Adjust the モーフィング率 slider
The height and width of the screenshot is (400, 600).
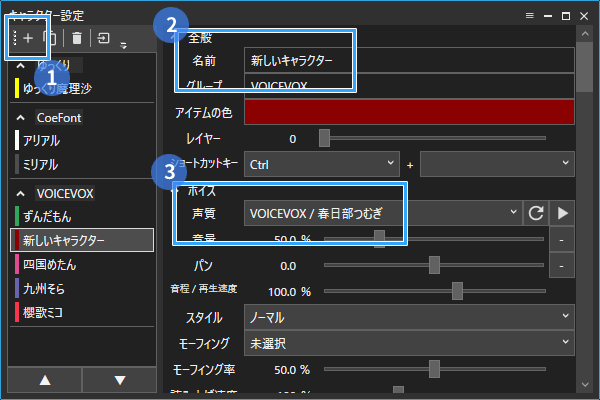(434, 369)
